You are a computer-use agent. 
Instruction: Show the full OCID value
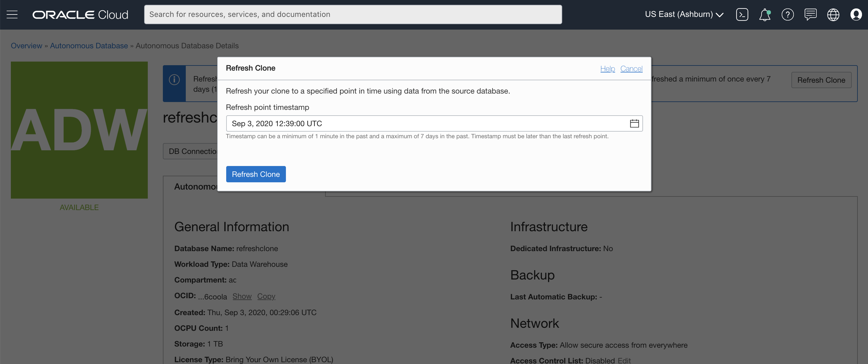(242, 296)
